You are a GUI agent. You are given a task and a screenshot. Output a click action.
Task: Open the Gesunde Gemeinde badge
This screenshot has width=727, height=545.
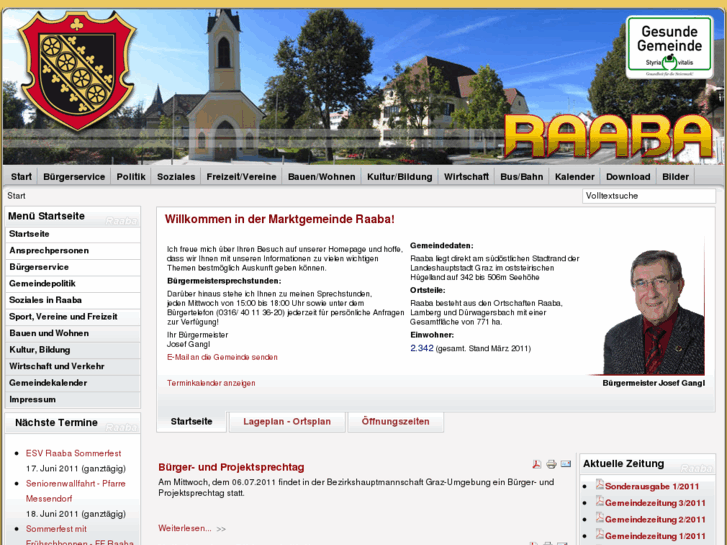coord(669,47)
